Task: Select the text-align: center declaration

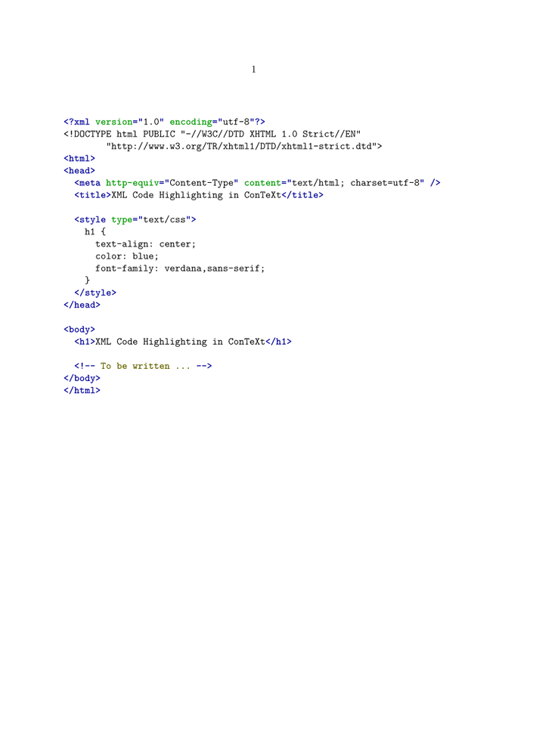Action: coord(145,244)
